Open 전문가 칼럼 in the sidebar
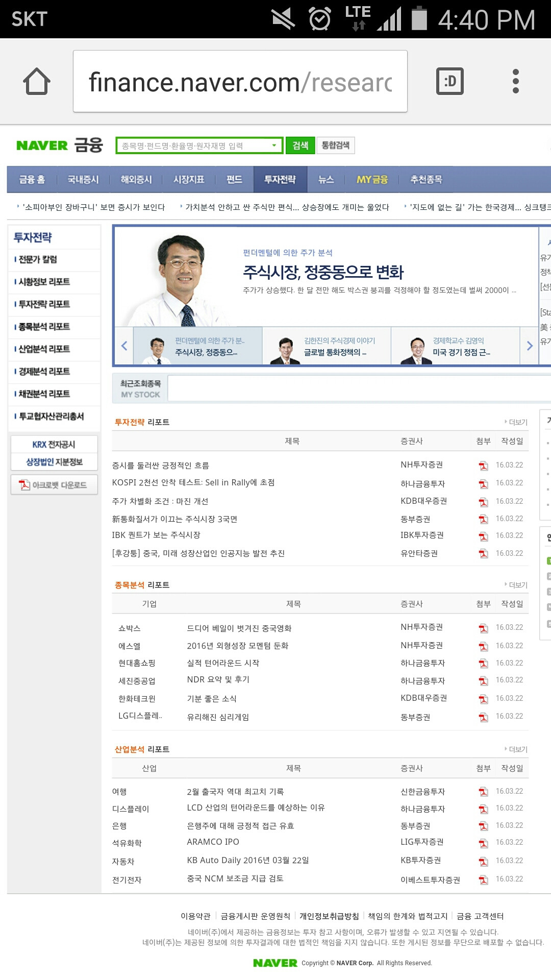 click(38, 259)
